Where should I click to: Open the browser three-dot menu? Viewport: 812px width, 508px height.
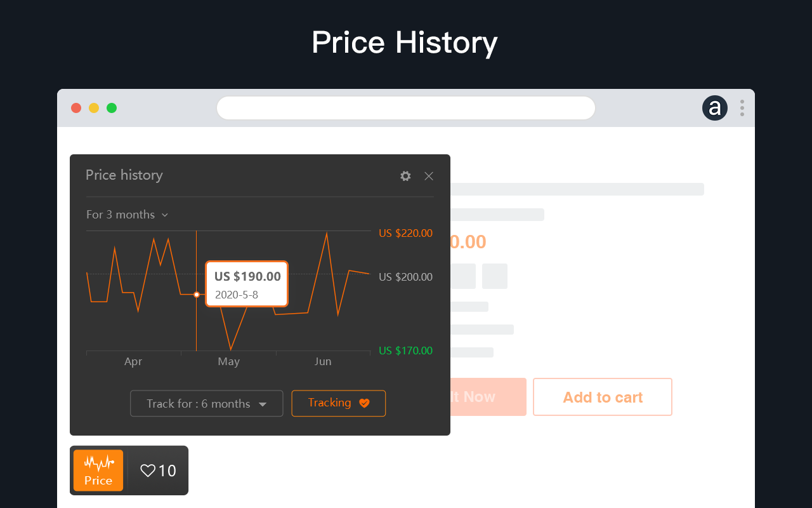[742, 108]
